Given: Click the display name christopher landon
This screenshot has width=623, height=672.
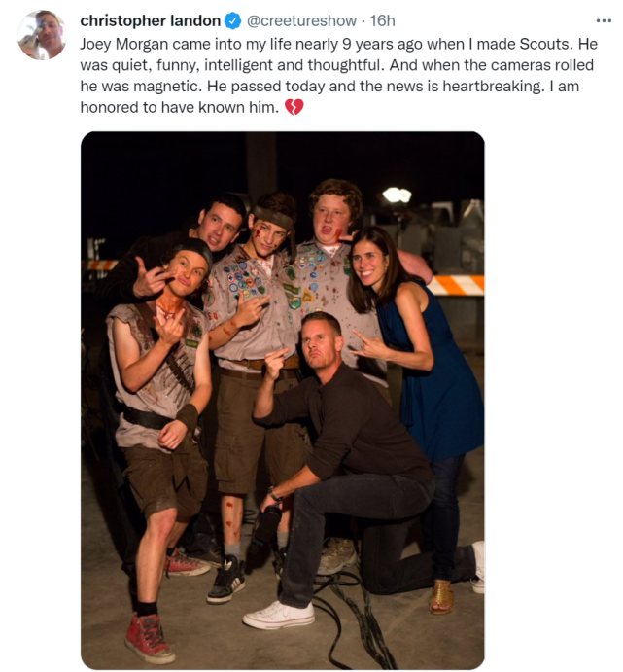Looking at the screenshot, I should (151, 20).
